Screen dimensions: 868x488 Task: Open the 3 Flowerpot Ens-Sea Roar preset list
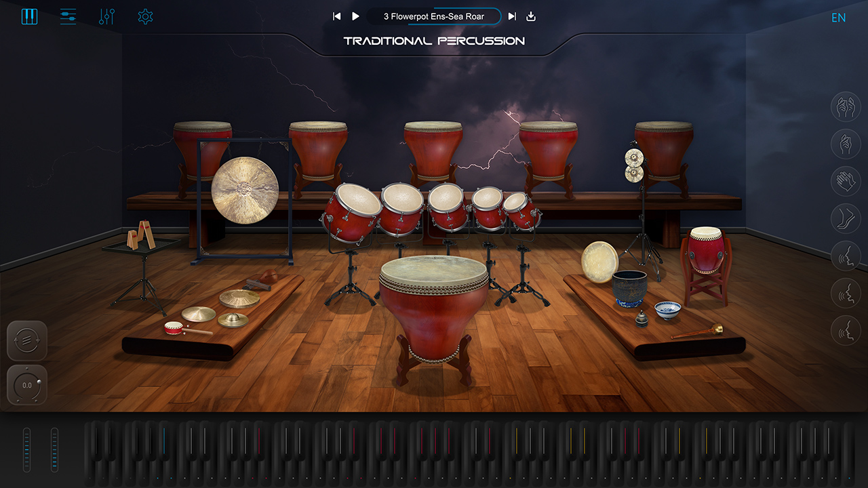[434, 16]
